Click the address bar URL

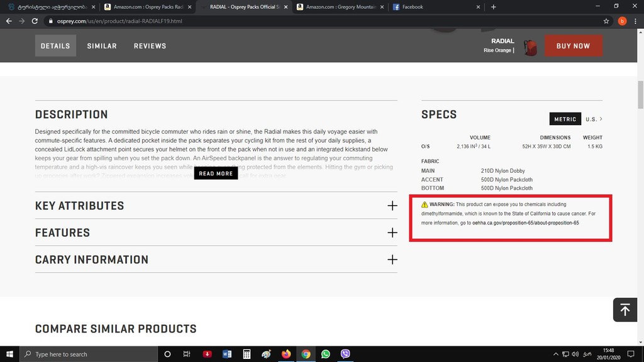(x=119, y=21)
